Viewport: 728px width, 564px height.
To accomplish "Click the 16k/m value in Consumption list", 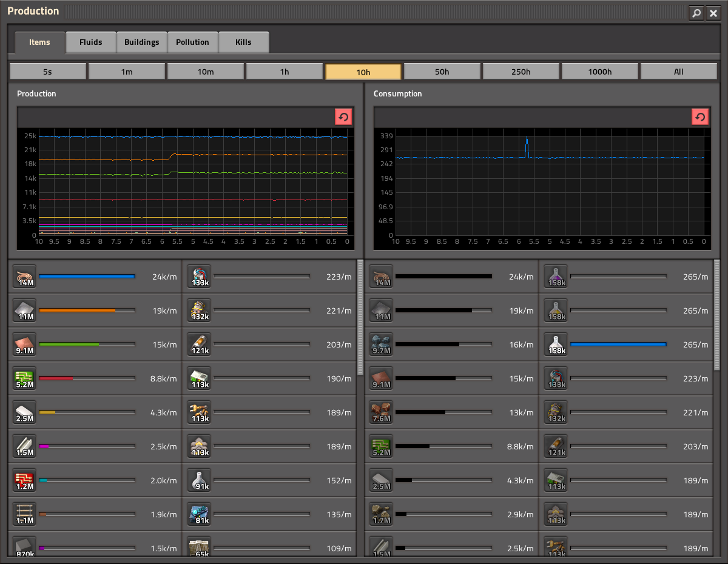I will point(521,344).
